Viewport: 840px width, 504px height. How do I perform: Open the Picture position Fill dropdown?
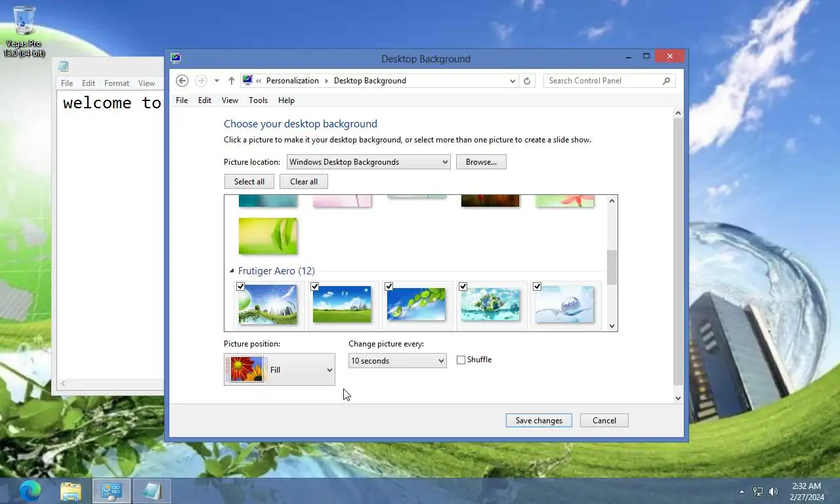[x=280, y=369]
